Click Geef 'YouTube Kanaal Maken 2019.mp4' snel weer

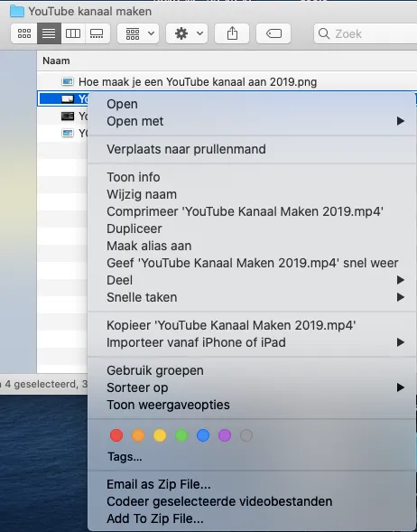point(252,263)
